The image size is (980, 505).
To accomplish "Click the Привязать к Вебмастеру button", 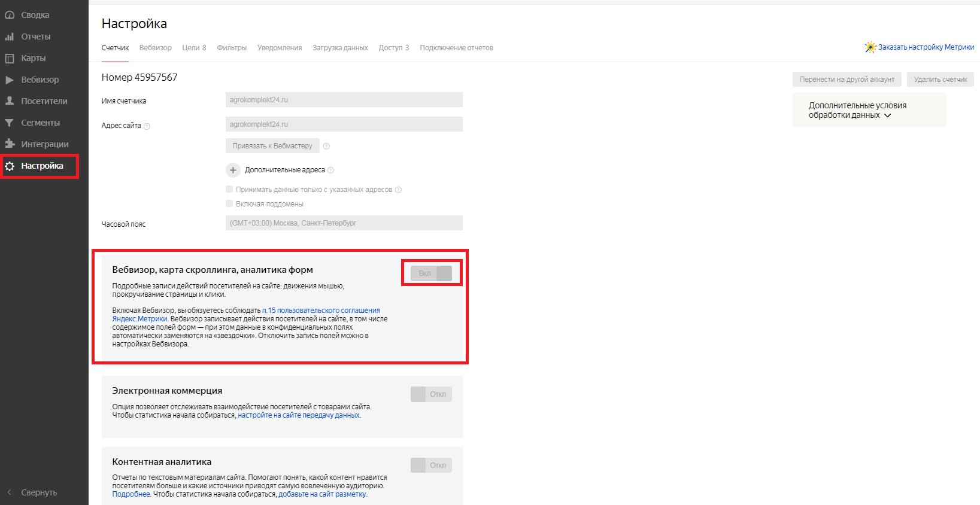I will click(272, 146).
